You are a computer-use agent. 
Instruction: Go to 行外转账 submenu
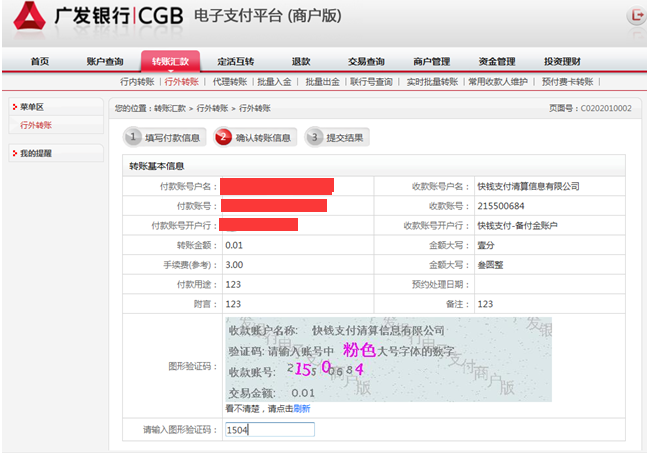[182, 82]
